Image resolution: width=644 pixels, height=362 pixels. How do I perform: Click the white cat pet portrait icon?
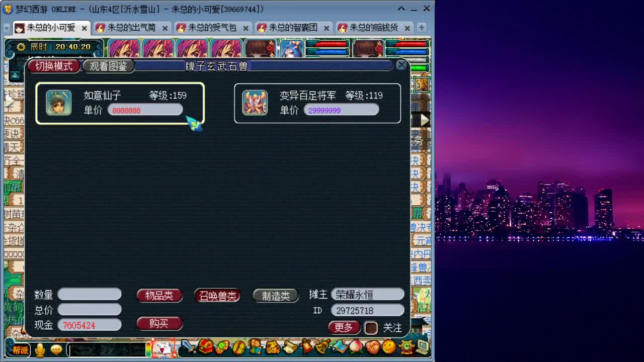[x=163, y=347]
